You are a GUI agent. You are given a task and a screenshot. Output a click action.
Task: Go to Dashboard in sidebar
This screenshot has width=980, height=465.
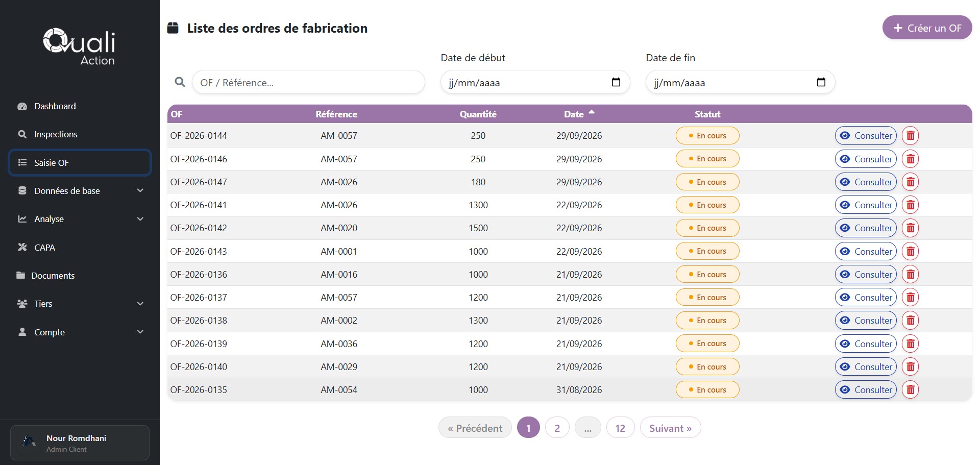80,106
